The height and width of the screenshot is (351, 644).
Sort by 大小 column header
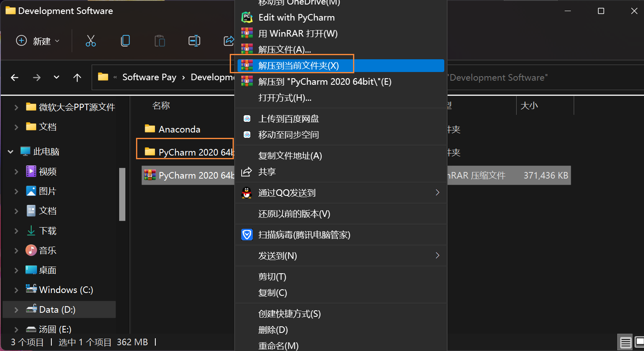click(x=529, y=106)
